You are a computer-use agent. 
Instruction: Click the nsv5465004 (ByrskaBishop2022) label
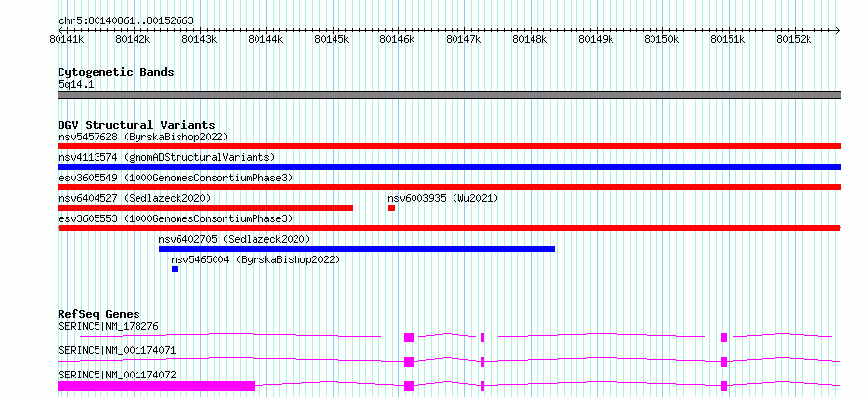[256, 259]
